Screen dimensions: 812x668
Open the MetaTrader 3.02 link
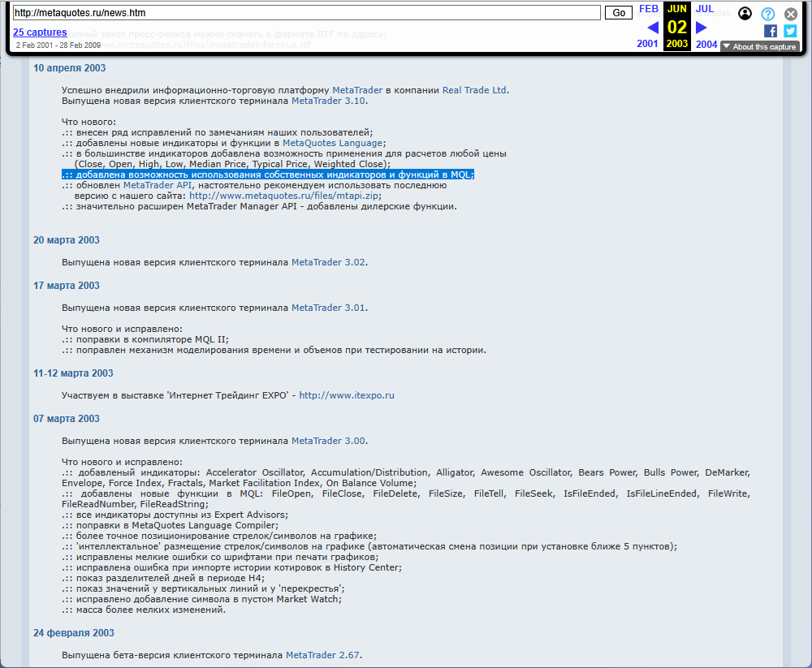click(x=328, y=262)
